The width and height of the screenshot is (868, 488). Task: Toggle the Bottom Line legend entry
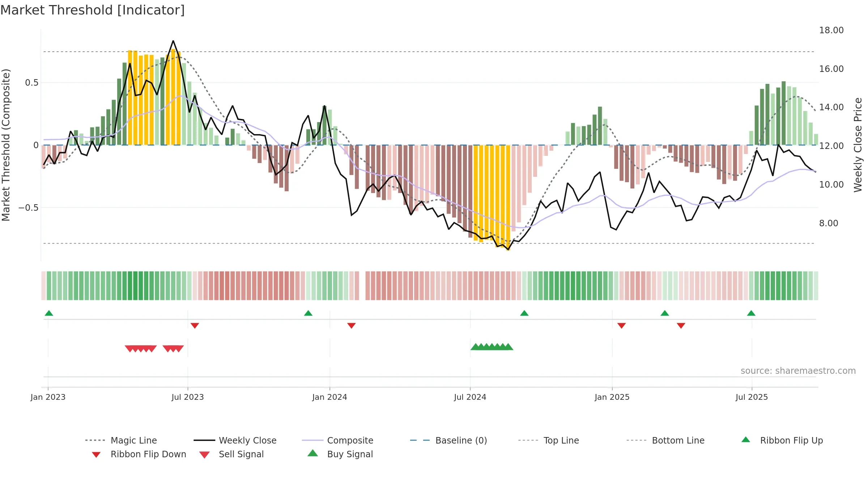665,440
